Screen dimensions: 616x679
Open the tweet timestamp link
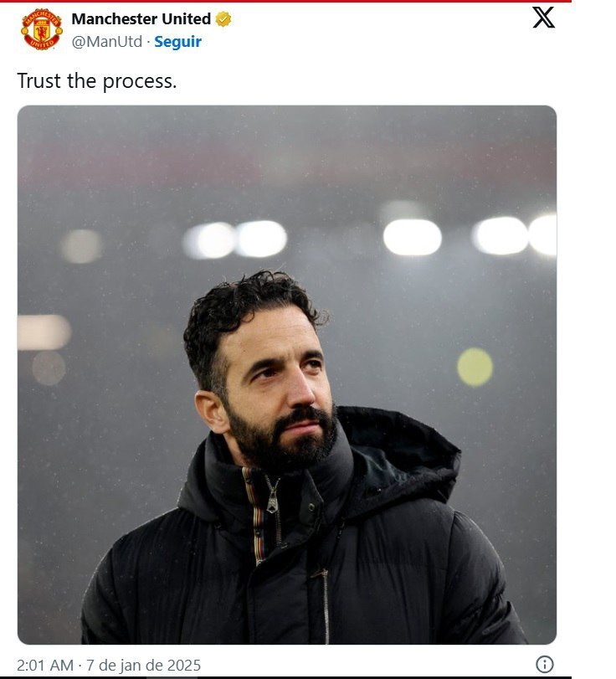point(109,666)
